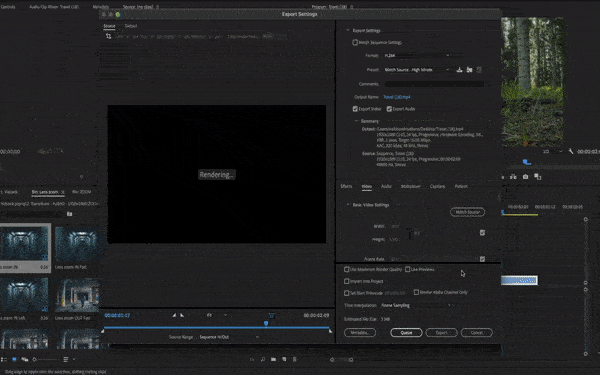The width and height of the screenshot is (600, 375).
Task: Select the Source tab
Action: pos(109,26)
